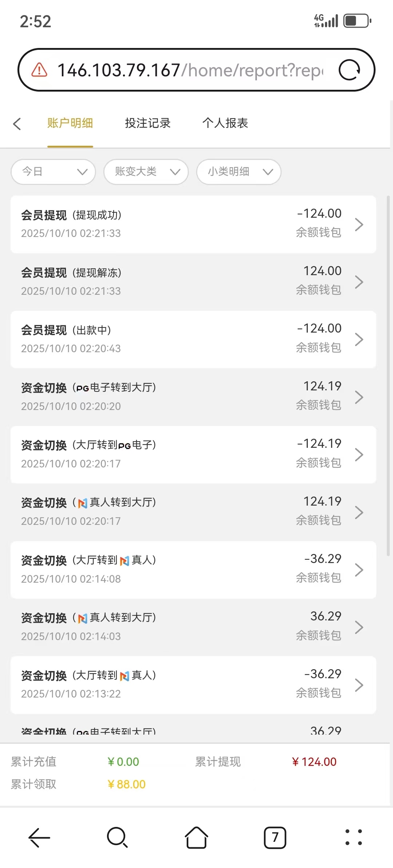Screen dimensions: 393x868
Task: Open the PG电子转到大厅 record at 02:20:20
Action: 193,397
